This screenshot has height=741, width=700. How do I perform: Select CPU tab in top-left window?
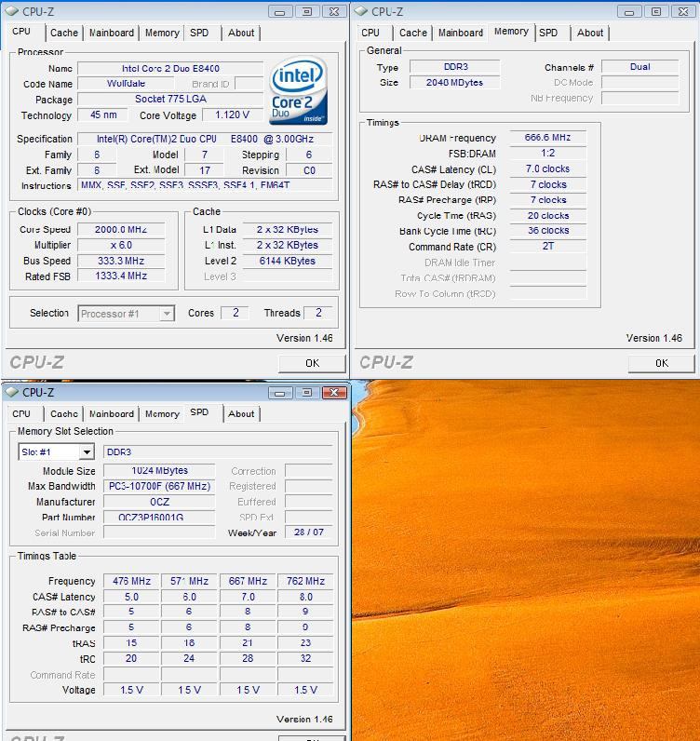(x=21, y=32)
